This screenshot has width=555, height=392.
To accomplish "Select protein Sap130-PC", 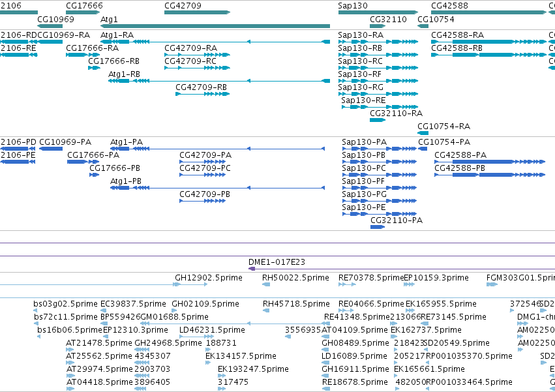I will tap(380, 175).
